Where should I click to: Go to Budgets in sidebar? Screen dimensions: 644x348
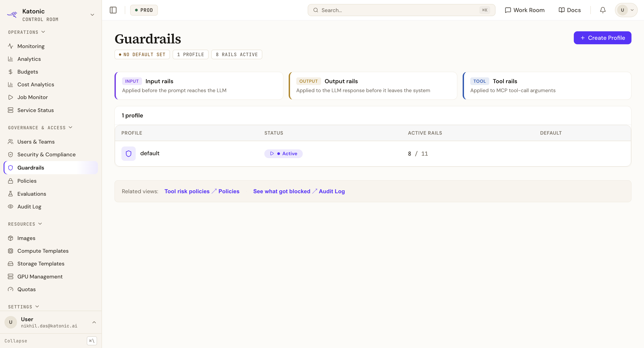51,72
